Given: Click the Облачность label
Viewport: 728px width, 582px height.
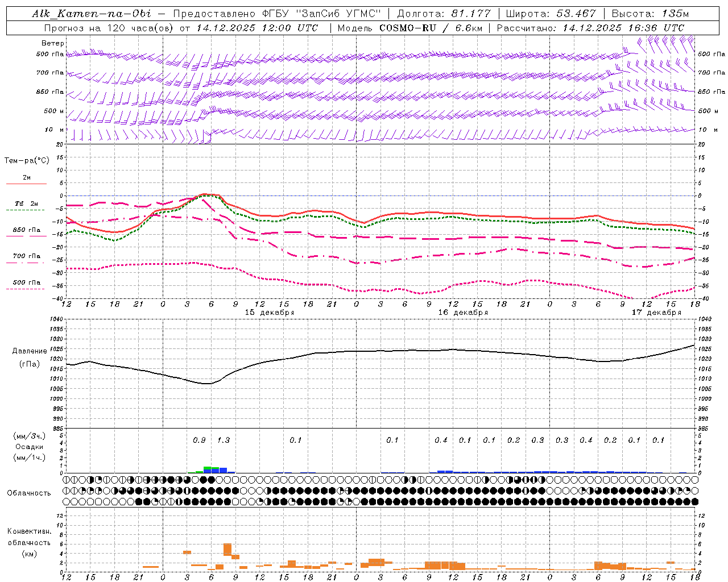Looking at the screenshot, I should pos(29,493).
